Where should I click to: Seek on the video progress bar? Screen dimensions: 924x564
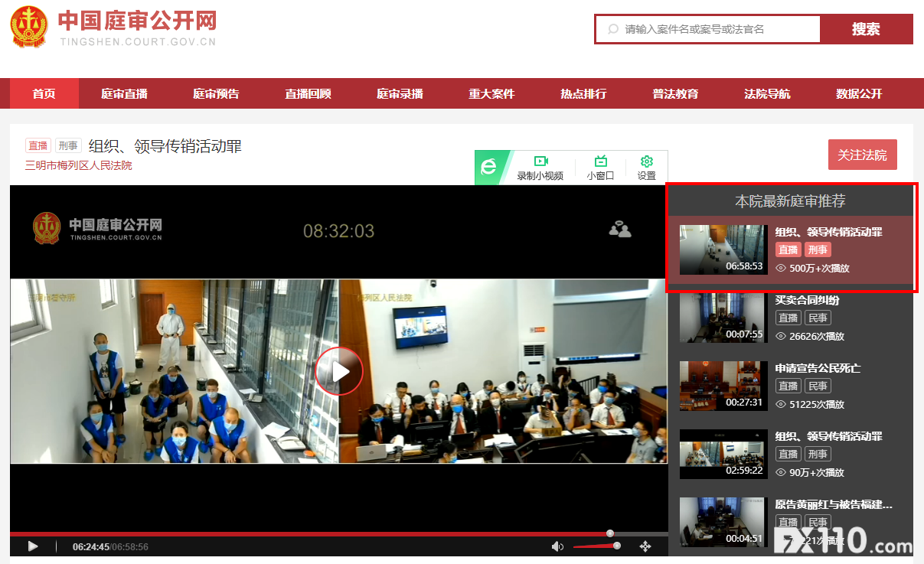[306, 533]
